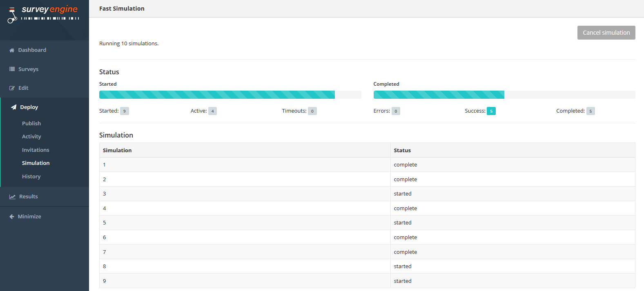The width and height of the screenshot is (644, 291).
Task: Open the Results section link
Action: coord(29,197)
